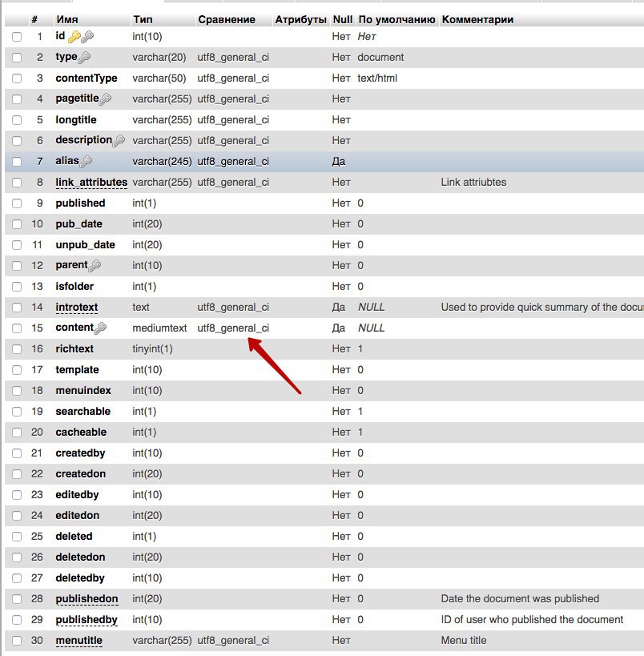Select the alias row checkbox

point(17,162)
